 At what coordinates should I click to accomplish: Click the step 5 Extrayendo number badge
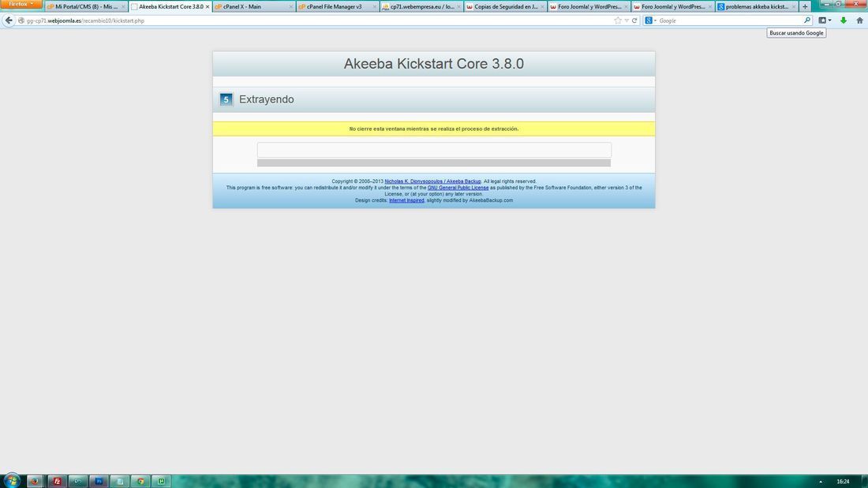(226, 99)
